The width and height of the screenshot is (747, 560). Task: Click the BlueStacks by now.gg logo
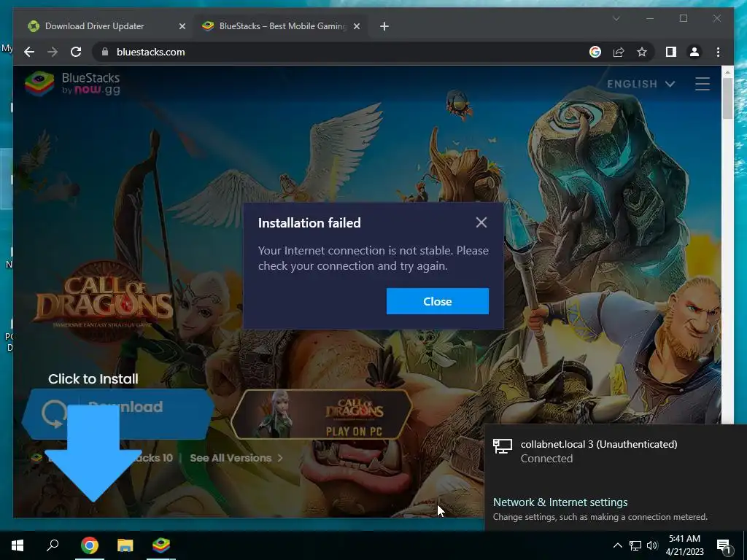[72, 83]
